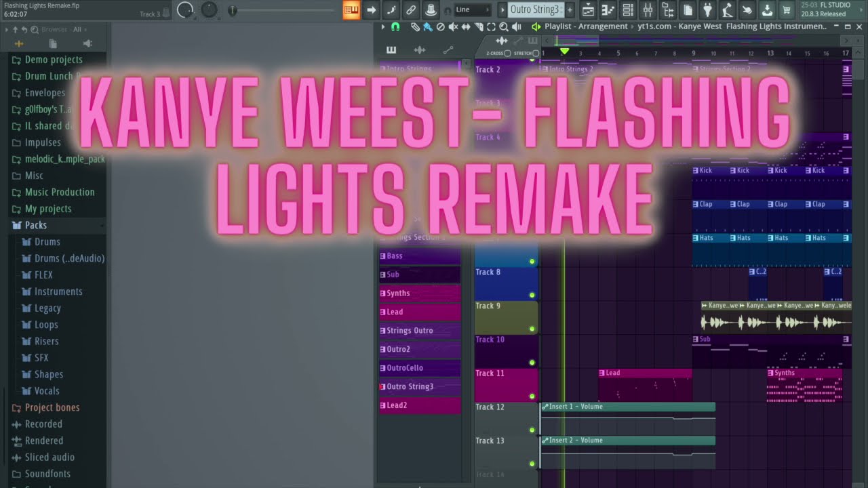The height and width of the screenshot is (488, 868).
Task: Mute Track 12 via its green light
Action: [x=532, y=430]
